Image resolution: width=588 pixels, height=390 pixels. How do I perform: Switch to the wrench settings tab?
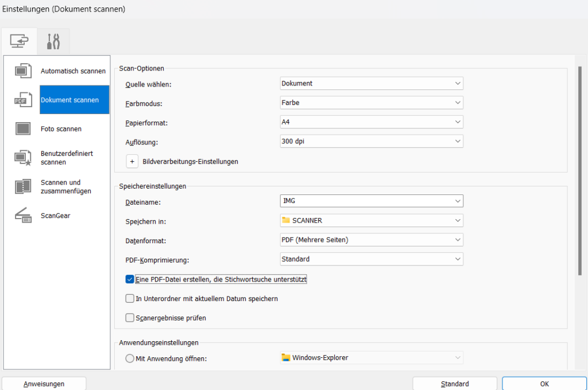coord(53,41)
